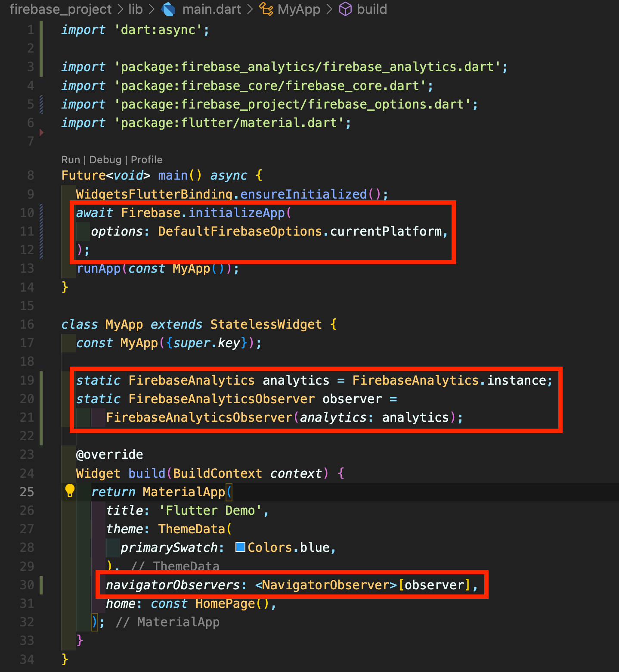Click the 'Flutter Demo' title string

[210, 510]
